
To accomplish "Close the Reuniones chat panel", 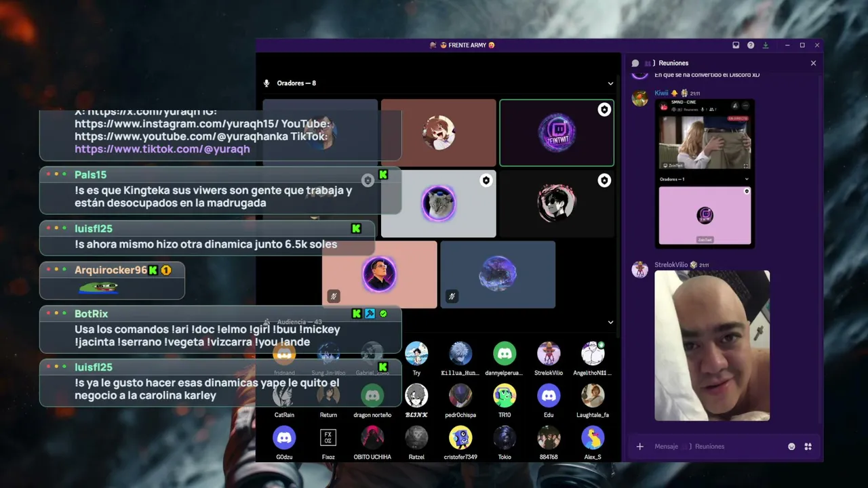I will [x=813, y=63].
